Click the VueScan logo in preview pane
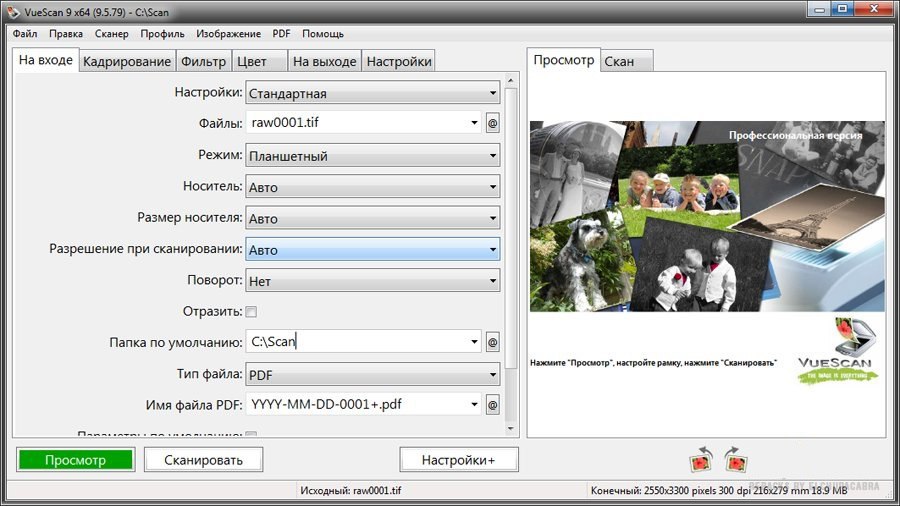This screenshot has height=506, width=900. tap(838, 351)
